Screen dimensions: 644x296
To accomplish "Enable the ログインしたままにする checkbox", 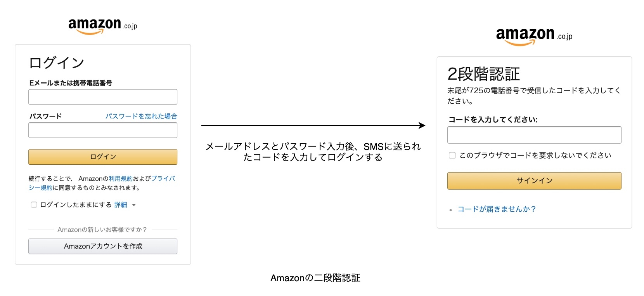I will 34,205.
